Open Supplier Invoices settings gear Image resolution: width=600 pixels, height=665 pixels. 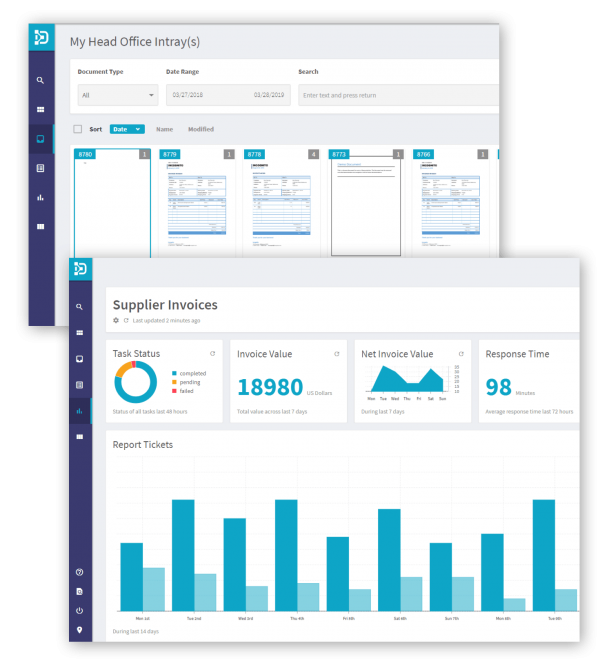coord(116,321)
